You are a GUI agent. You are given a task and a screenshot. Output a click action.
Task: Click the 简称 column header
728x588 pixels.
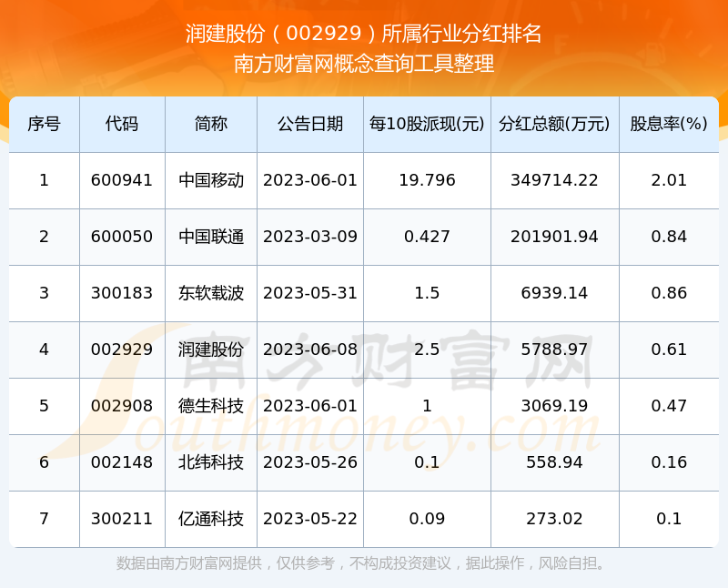211,124
